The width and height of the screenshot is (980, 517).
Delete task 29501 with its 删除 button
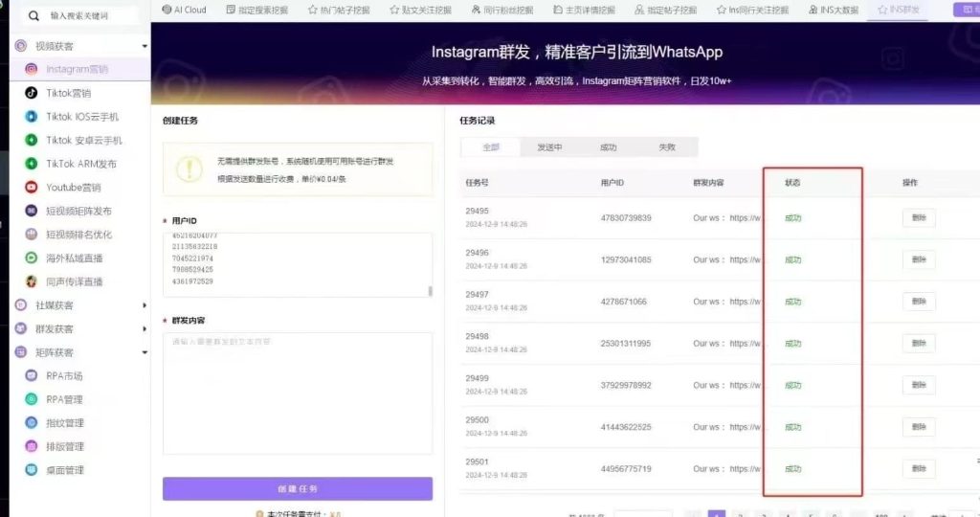[919, 469]
